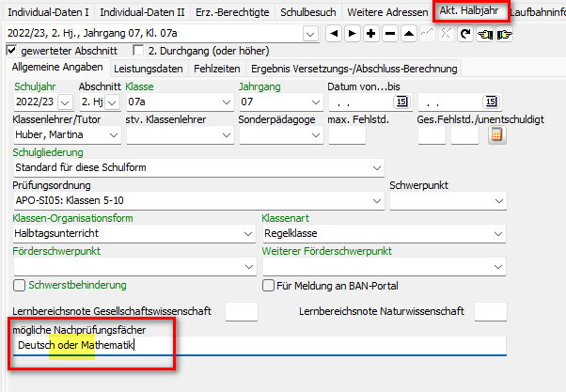Switch to the Leistungsdaten tab
This screenshot has width=566, height=392.
149,69
